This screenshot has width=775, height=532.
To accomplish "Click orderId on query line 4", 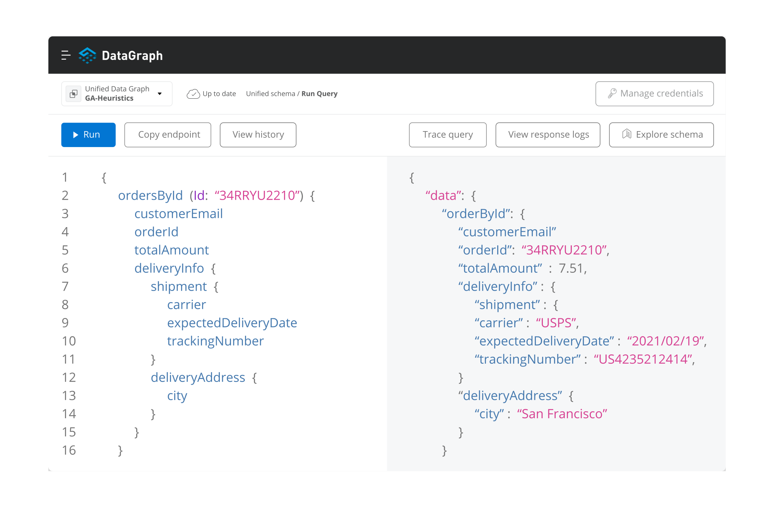I will coord(156,232).
